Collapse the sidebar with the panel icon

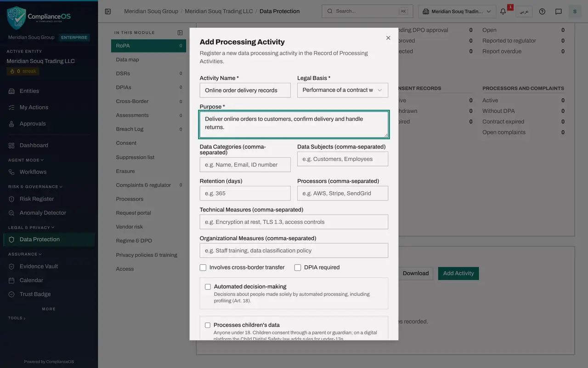(107, 11)
